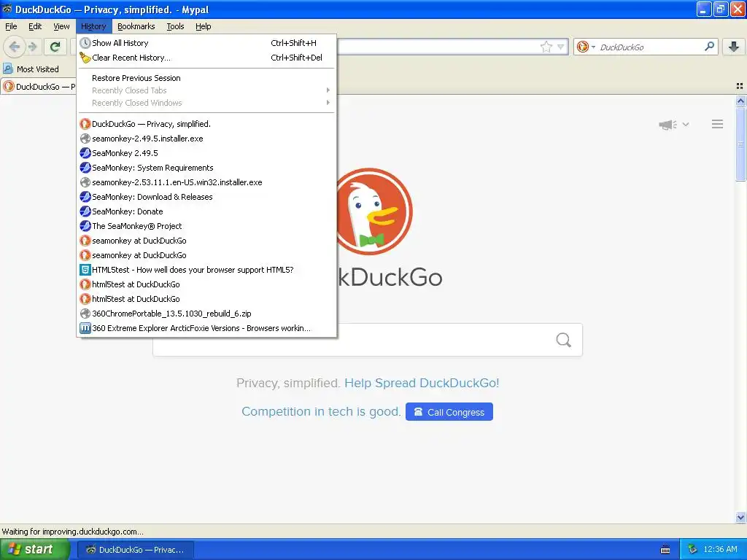This screenshot has height=560, width=747.
Task: Open history entry SeaMonkey: System Requirements
Action: pos(206,168)
